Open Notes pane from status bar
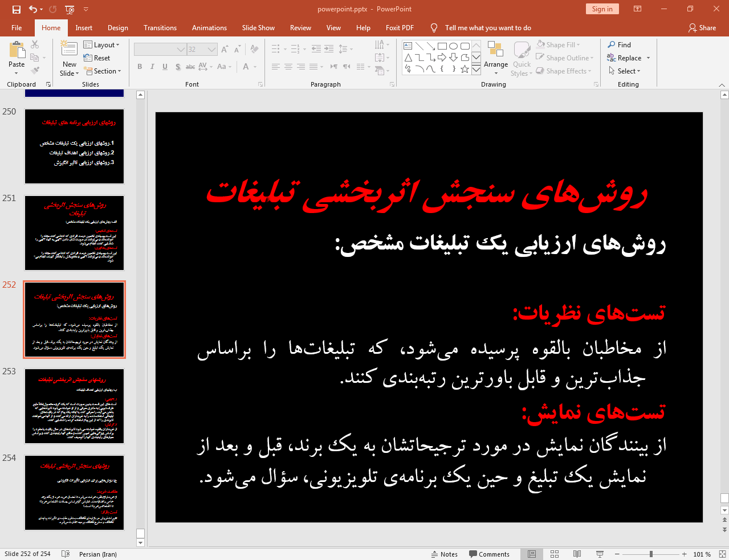 (445, 554)
